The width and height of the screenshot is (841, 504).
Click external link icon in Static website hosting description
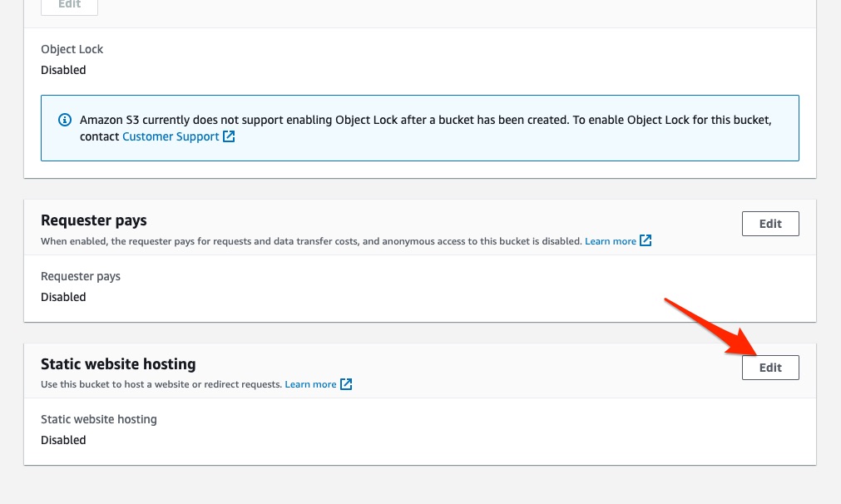(x=346, y=384)
